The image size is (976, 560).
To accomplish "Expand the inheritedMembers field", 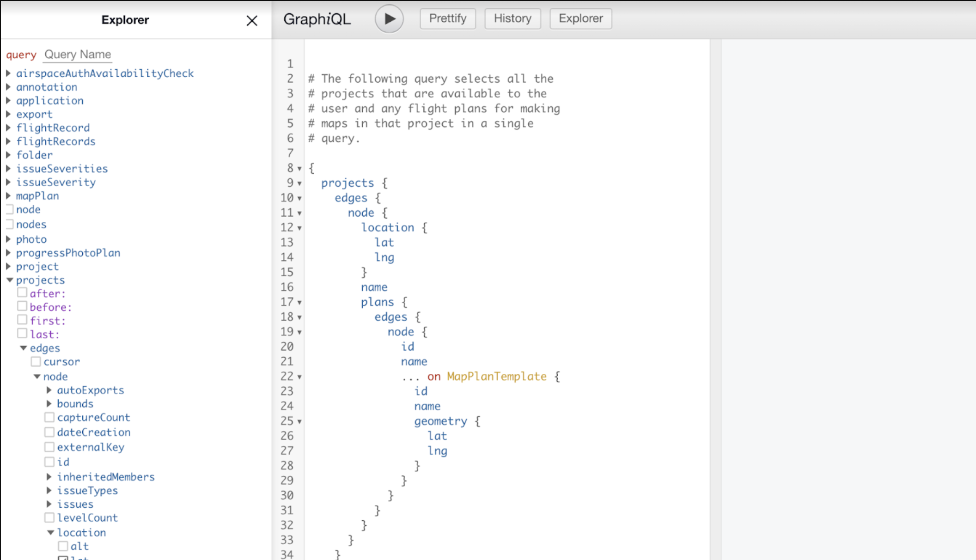I will coord(49,477).
